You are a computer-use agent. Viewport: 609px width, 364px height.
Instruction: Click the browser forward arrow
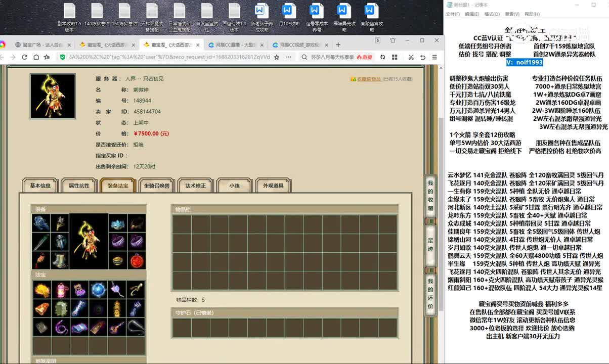click(x=13, y=57)
